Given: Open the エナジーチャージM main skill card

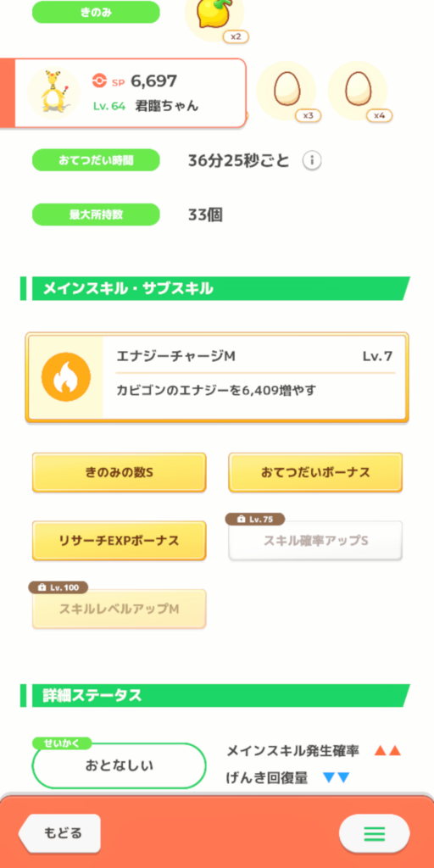Looking at the screenshot, I should coord(217,377).
